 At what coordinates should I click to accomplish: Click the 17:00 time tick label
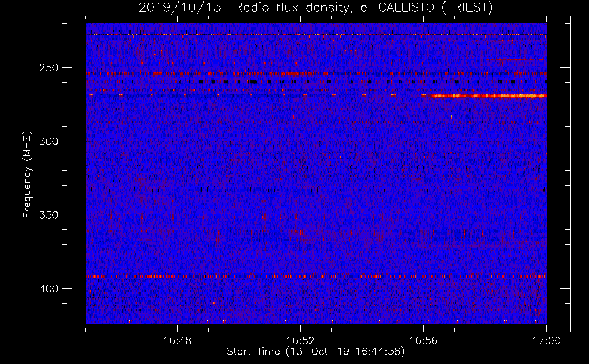point(546,341)
